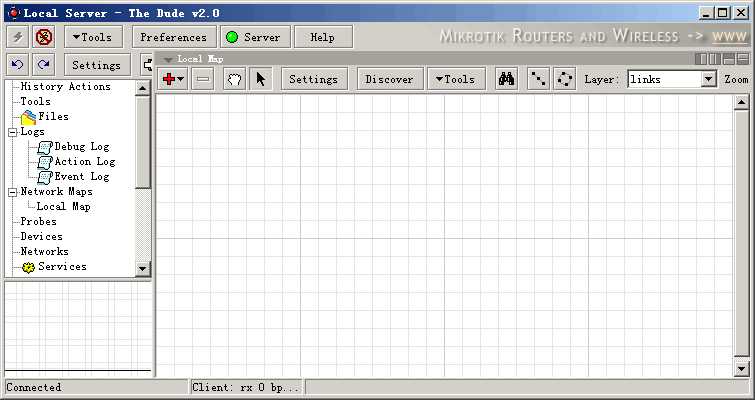Open the Help menu
The width and height of the screenshot is (755, 400).
pos(323,37)
